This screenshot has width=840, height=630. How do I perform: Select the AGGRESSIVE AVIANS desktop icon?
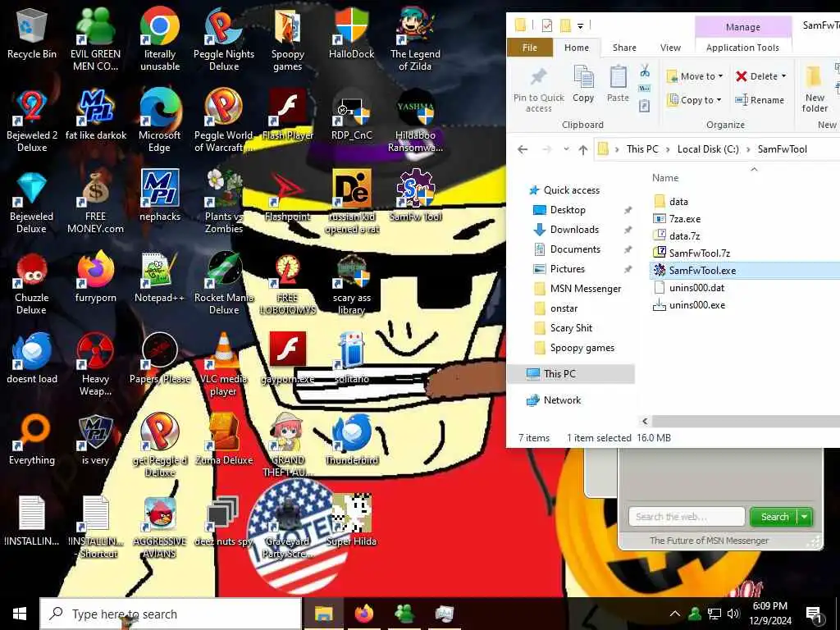click(160, 527)
